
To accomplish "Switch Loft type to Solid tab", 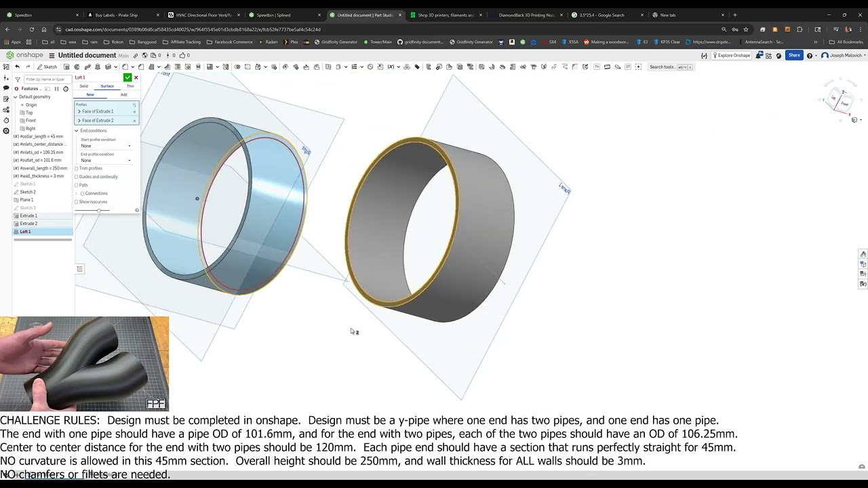I will pos(84,86).
